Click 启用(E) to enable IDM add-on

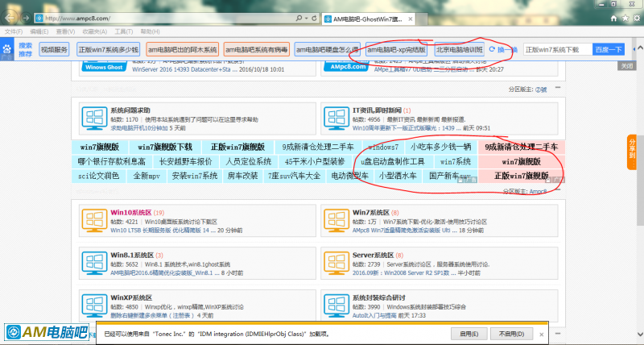(x=469, y=334)
